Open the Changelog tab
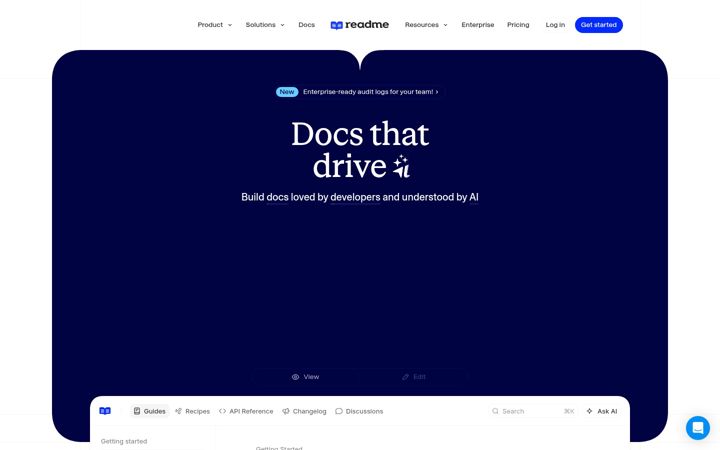720x450 pixels. (x=304, y=411)
